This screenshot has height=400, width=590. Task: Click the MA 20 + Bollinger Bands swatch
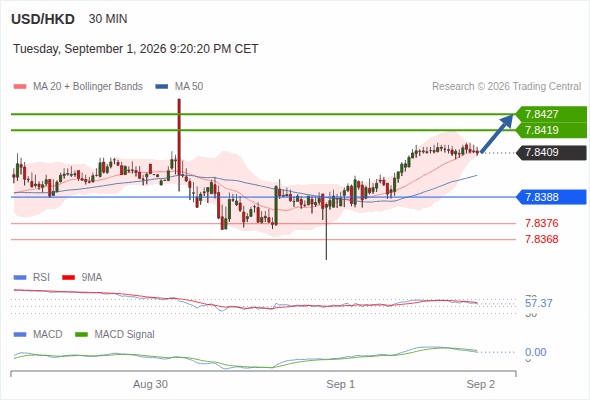[20, 87]
